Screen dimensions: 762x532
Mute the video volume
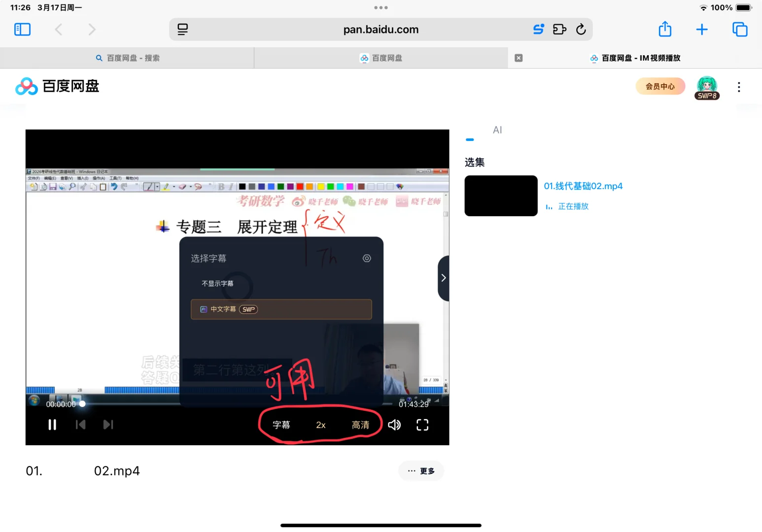pyautogui.click(x=394, y=425)
